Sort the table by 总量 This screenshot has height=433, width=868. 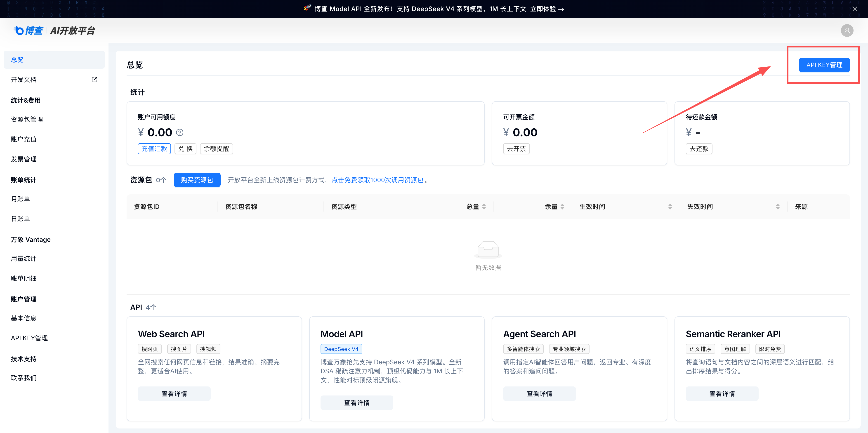[x=484, y=207]
